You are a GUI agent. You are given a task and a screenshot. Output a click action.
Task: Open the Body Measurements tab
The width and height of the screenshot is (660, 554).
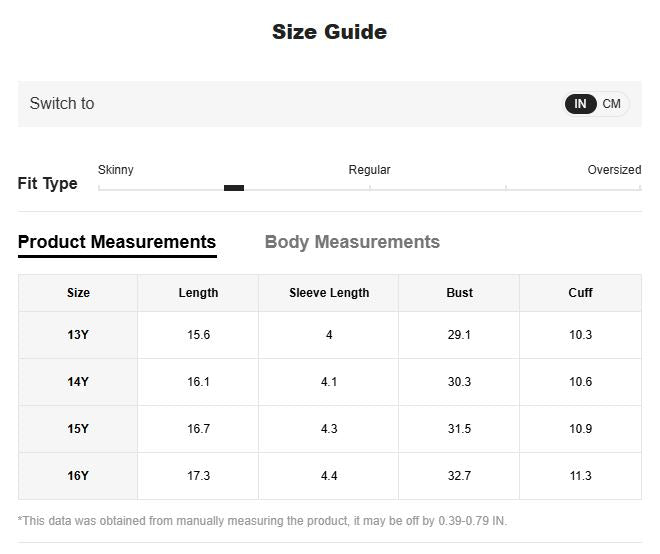click(352, 242)
